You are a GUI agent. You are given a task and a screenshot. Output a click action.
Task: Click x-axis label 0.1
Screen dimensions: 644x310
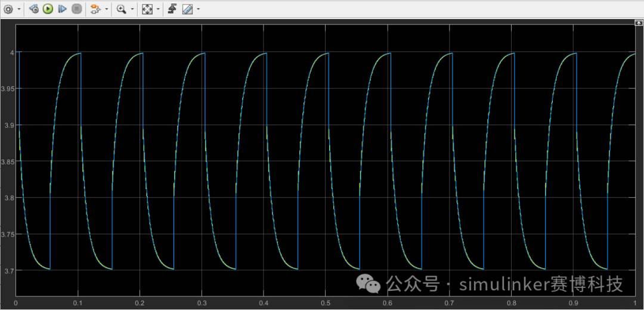78,303
